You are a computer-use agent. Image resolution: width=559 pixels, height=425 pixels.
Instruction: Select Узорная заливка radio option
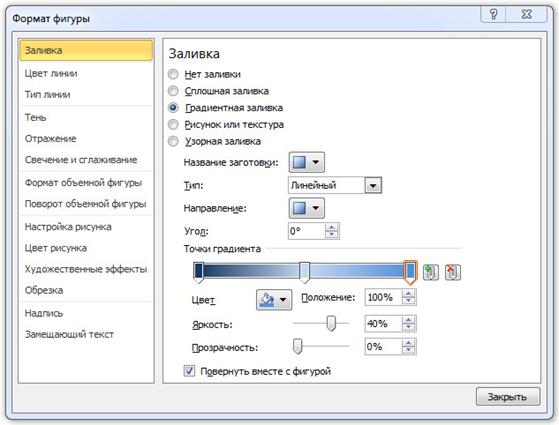coord(173,141)
